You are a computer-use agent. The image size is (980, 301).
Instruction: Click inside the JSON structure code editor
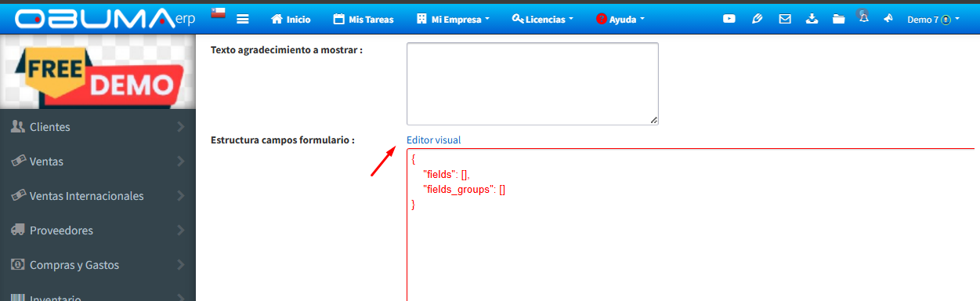(693, 225)
